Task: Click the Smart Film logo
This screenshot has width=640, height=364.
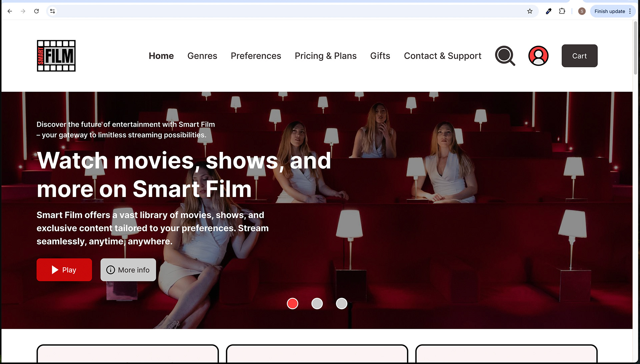Action: 56,56
